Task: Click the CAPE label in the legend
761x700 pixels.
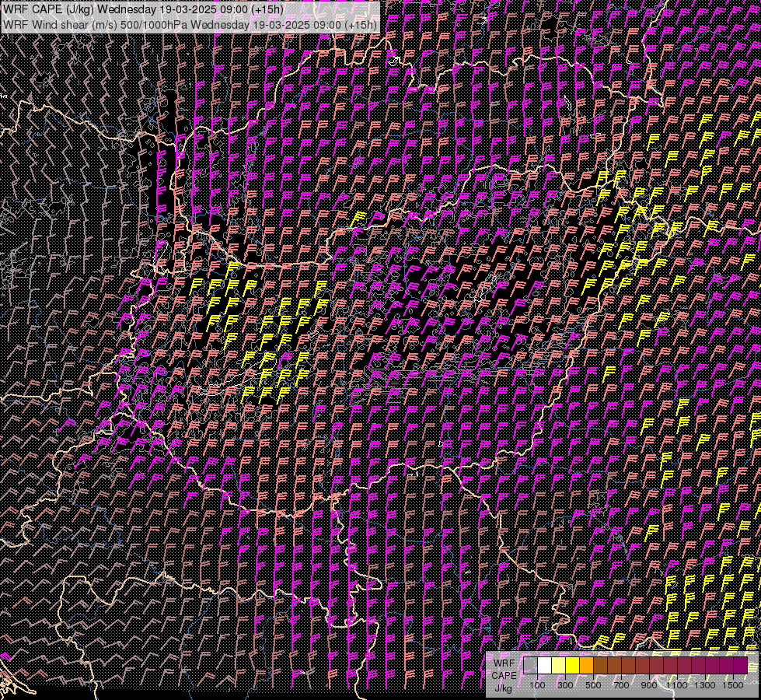Action: [x=504, y=676]
